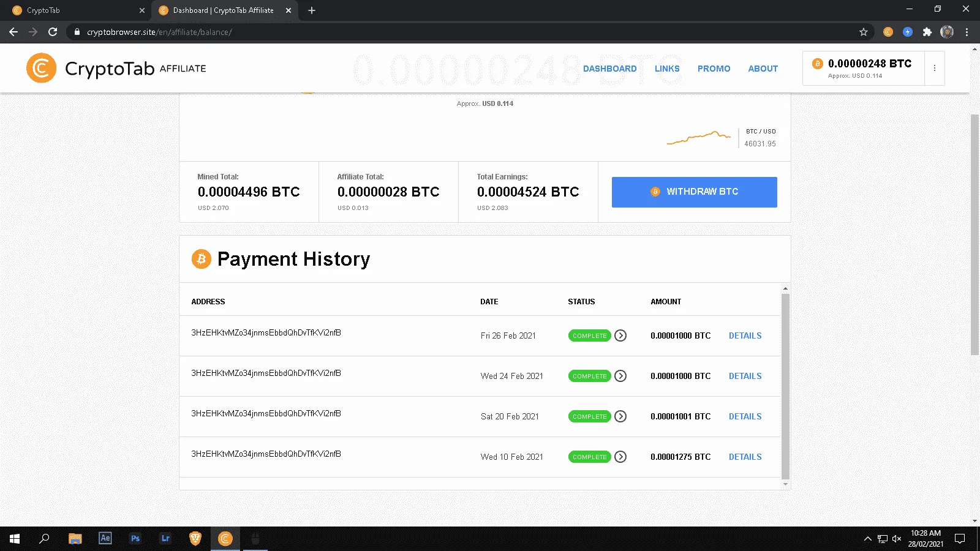The width and height of the screenshot is (980, 551).
Task: Open the ABOUT menu item
Action: (763, 69)
